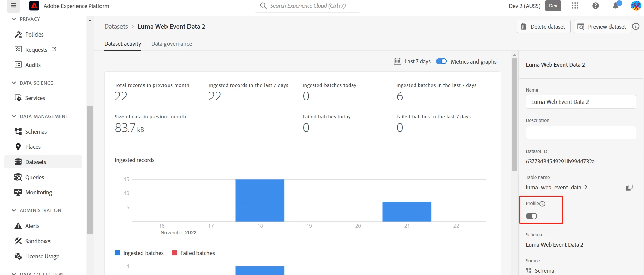Click the main content vertical scrollbar
The width and height of the screenshot is (644, 275).
pyautogui.click(x=514, y=114)
